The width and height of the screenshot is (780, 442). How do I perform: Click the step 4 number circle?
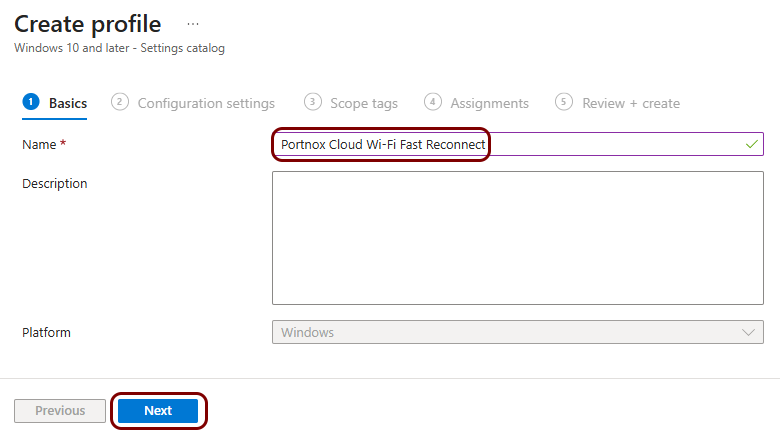coord(433,102)
